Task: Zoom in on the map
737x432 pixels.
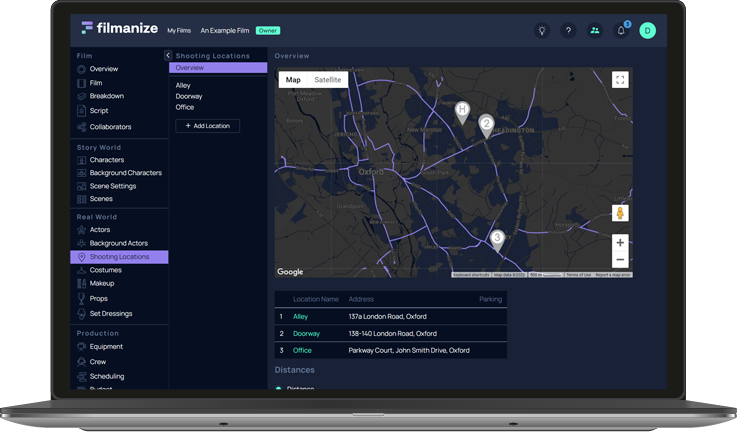Action: (620, 243)
